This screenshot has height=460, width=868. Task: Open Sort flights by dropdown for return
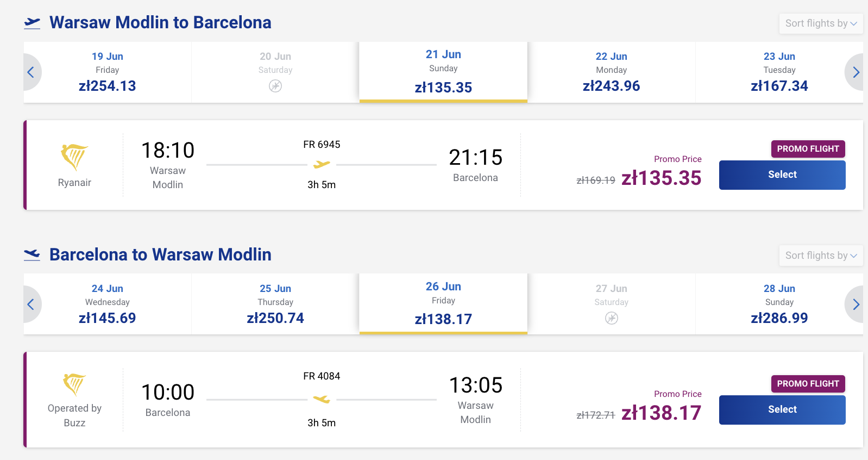pyautogui.click(x=820, y=256)
